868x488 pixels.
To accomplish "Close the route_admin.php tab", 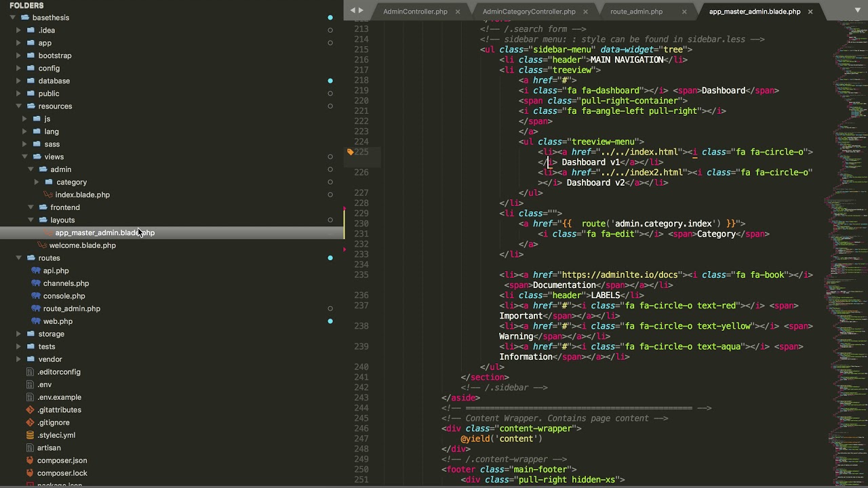I will coord(684,12).
